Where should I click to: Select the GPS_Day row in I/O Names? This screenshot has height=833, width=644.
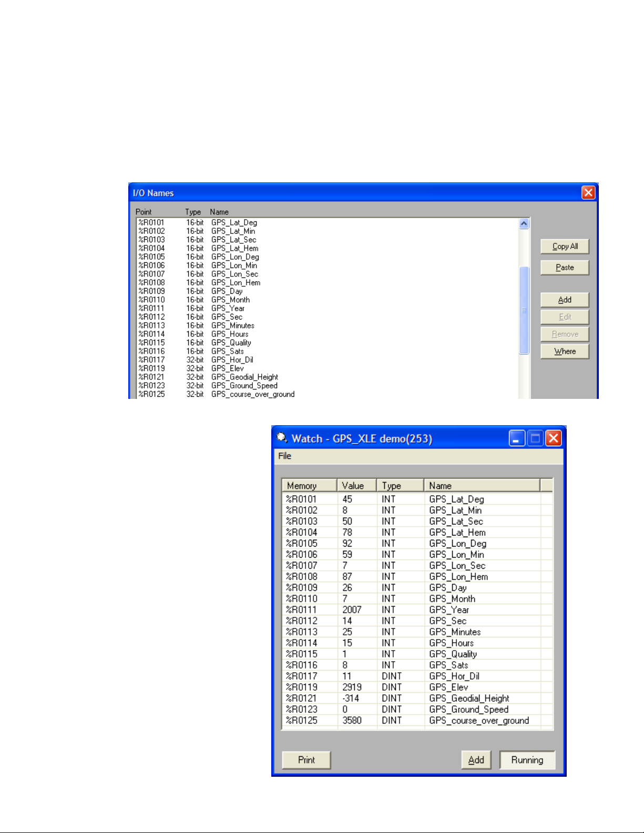point(327,291)
